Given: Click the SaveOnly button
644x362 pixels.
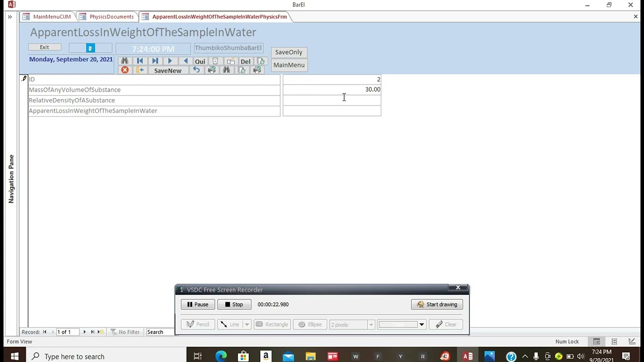Looking at the screenshot, I should tap(289, 52).
